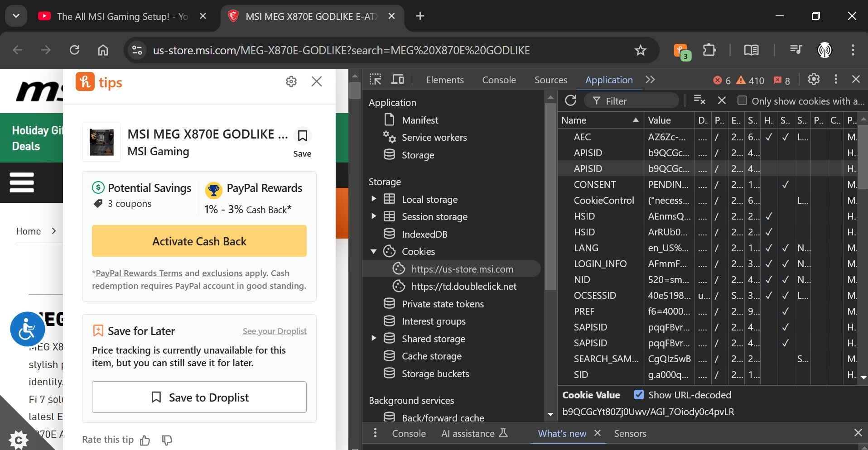Switch to the Sensors drawer tab
The width and height of the screenshot is (868, 450).
pyautogui.click(x=630, y=434)
